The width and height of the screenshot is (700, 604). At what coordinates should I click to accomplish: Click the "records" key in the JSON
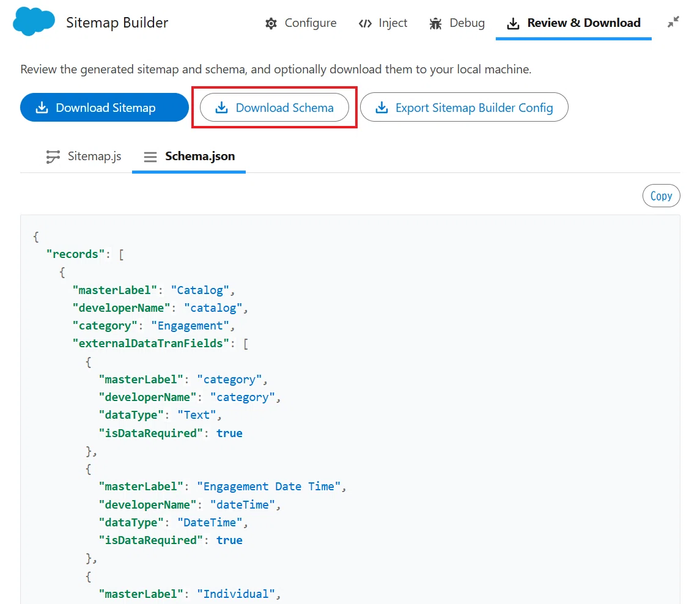(75, 254)
